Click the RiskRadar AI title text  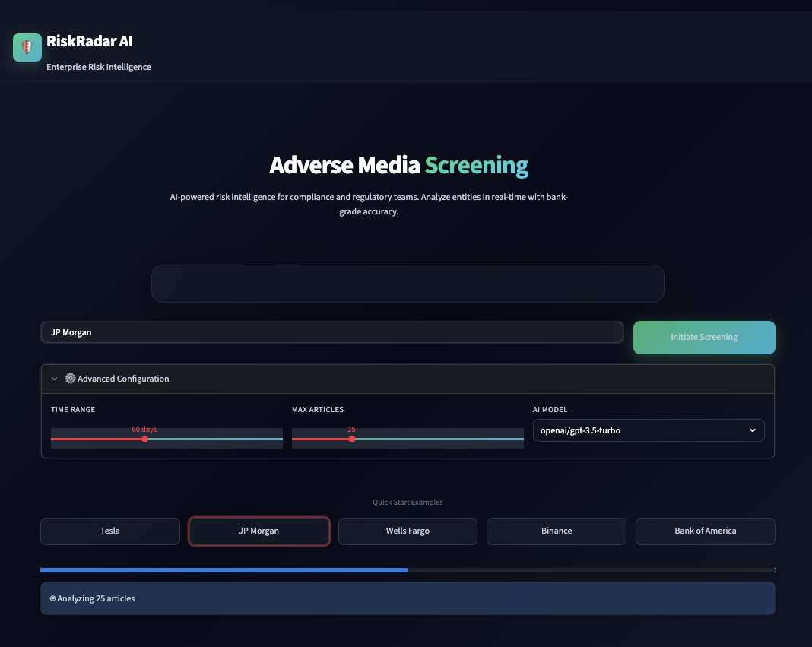(90, 41)
